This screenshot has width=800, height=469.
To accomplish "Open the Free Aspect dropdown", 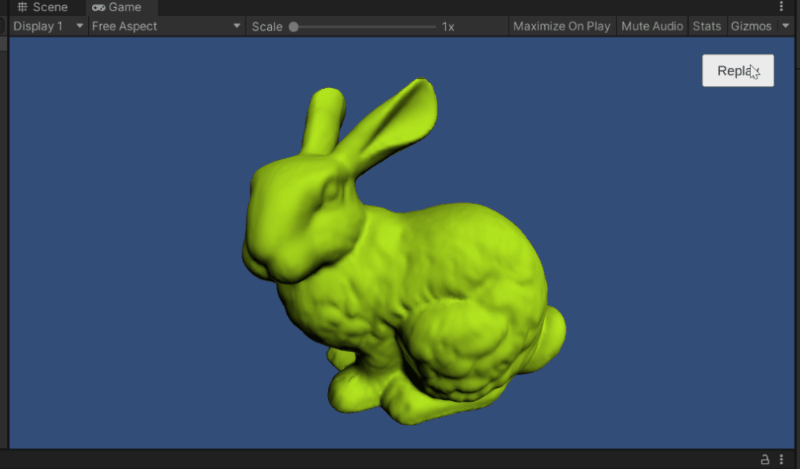I will pos(166,27).
